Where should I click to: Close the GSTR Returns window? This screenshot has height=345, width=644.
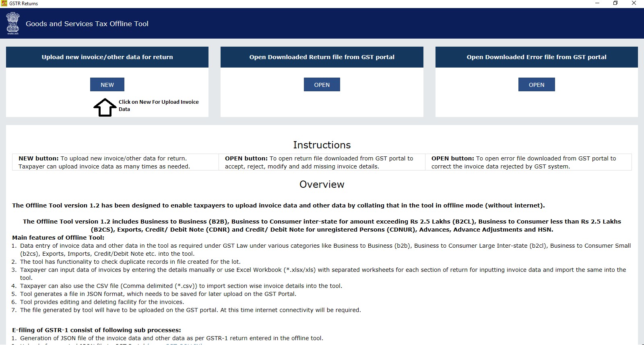[x=634, y=3]
